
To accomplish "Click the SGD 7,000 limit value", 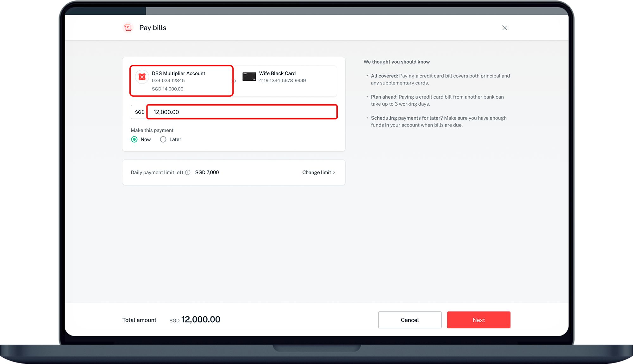I will click(207, 172).
